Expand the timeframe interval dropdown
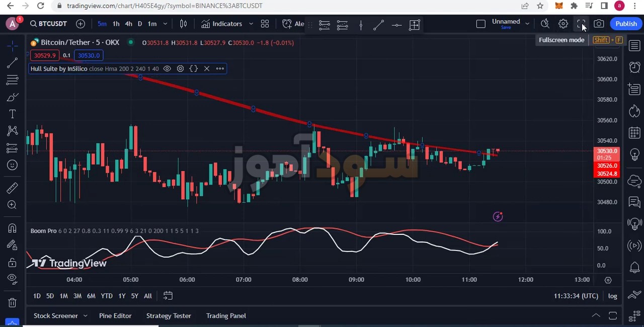The image size is (644, 327). click(x=165, y=24)
